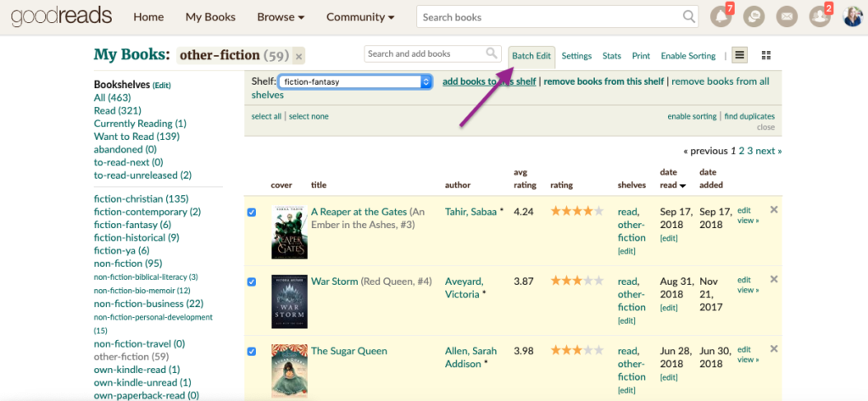Click the profile avatar picture
Viewport: 868px width, 401px height.
(853, 17)
